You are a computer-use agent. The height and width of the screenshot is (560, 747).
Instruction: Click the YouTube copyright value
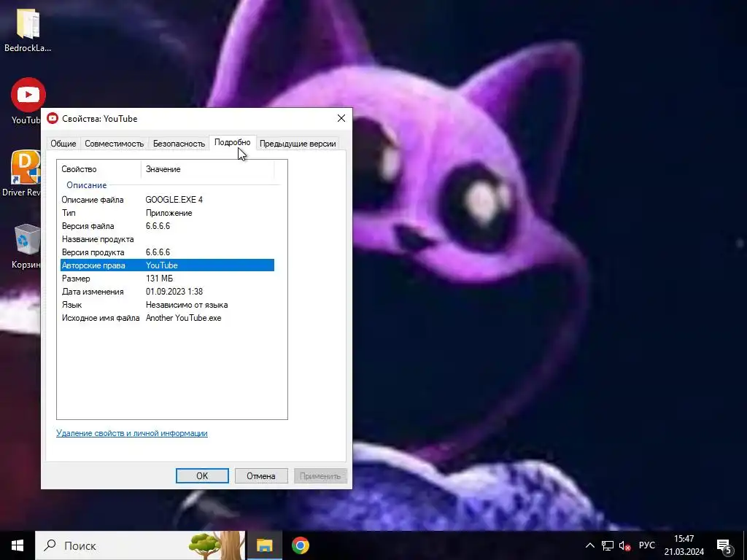pyautogui.click(x=161, y=265)
